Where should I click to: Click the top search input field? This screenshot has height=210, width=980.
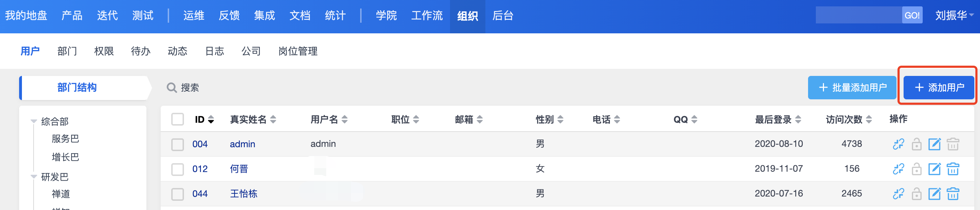click(x=859, y=15)
